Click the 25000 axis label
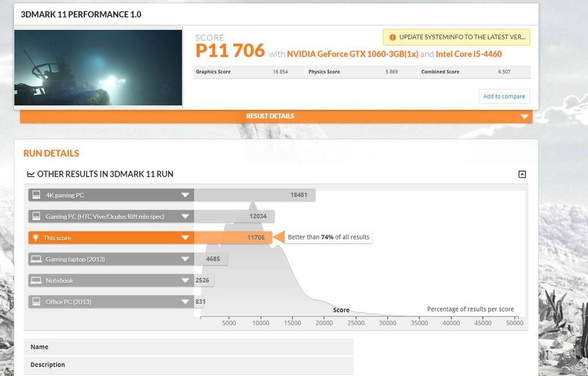588x376 pixels. click(x=355, y=323)
